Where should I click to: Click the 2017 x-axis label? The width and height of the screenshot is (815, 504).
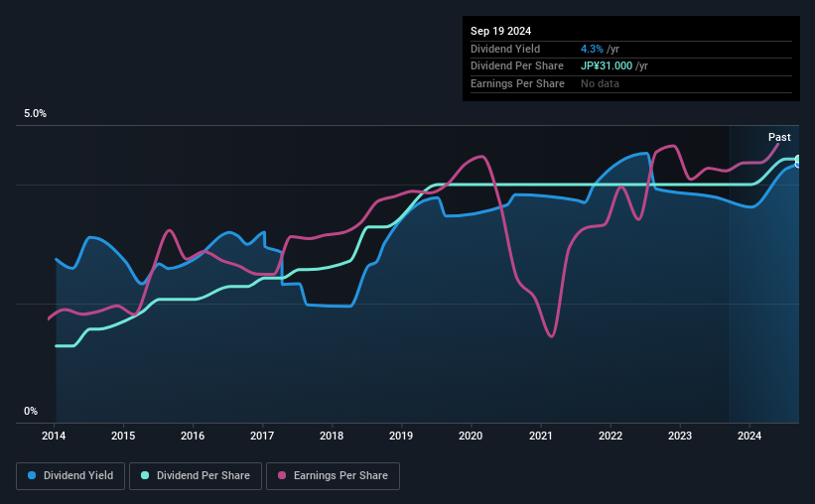[262, 436]
